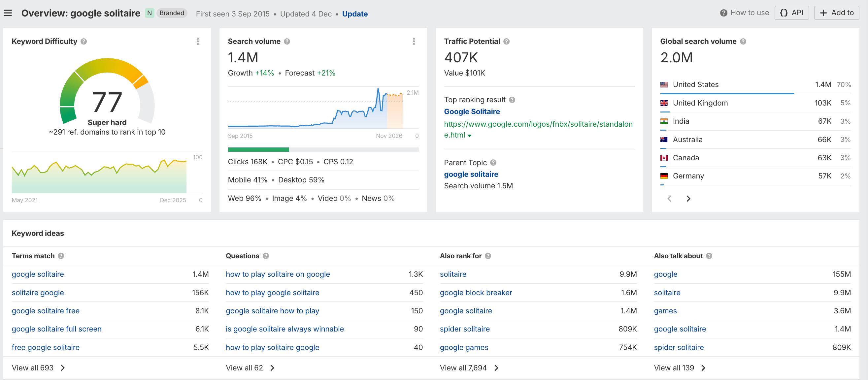Image resolution: width=868 pixels, height=380 pixels.
Task: Open 'spider solitaire' in Also talk about
Action: 679,347
